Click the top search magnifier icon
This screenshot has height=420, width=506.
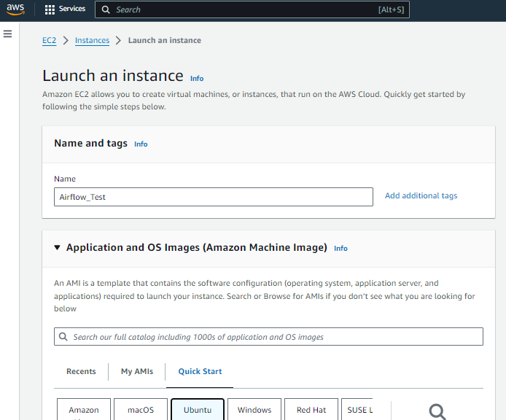point(106,9)
